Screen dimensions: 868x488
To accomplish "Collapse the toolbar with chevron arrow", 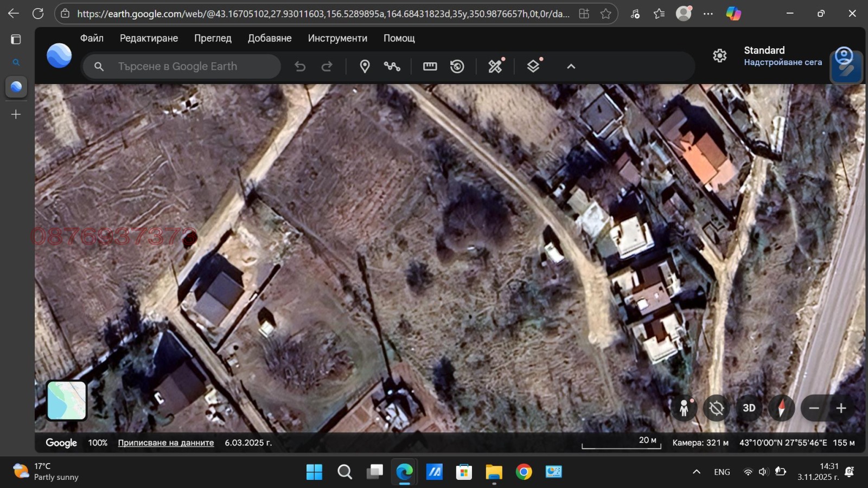I will [x=571, y=66].
